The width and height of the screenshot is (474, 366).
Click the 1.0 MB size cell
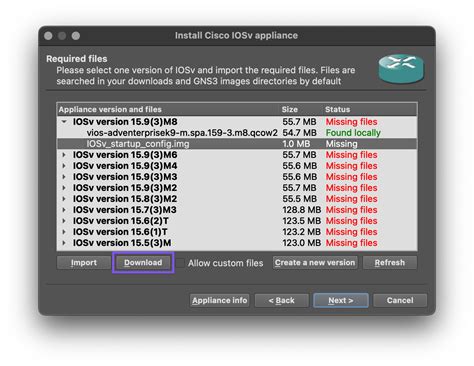click(x=296, y=144)
